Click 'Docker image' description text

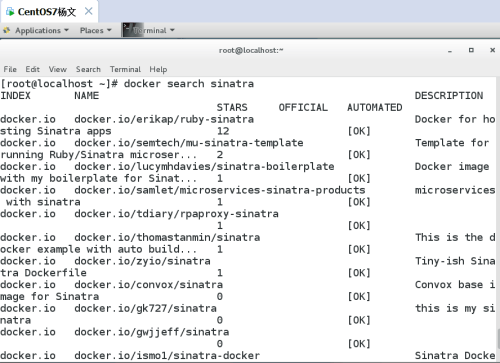click(452, 166)
